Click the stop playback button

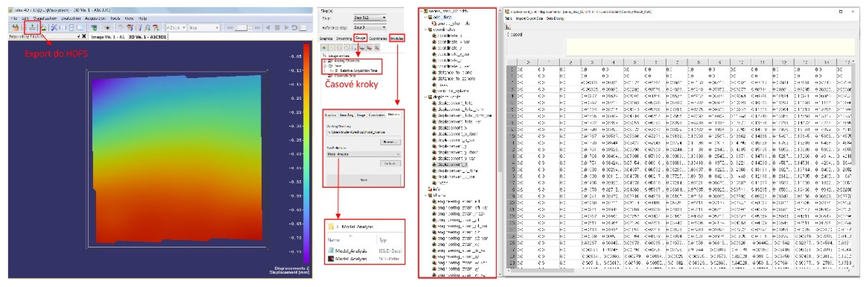click(x=277, y=28)
